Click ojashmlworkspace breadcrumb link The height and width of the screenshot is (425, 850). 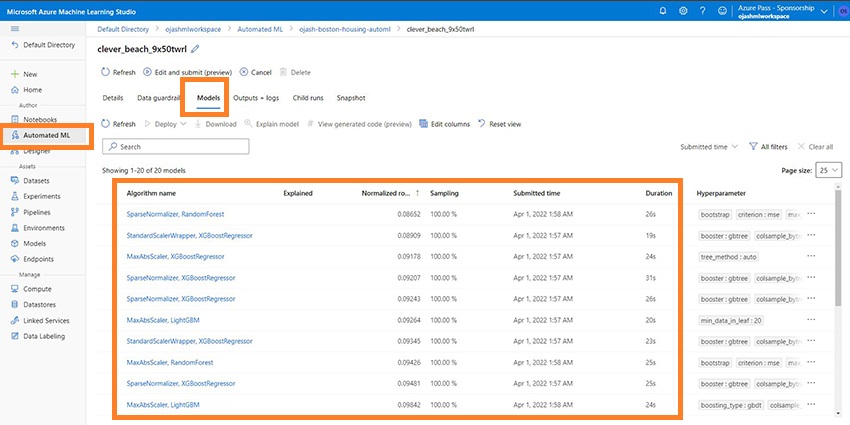click(193, 29)
